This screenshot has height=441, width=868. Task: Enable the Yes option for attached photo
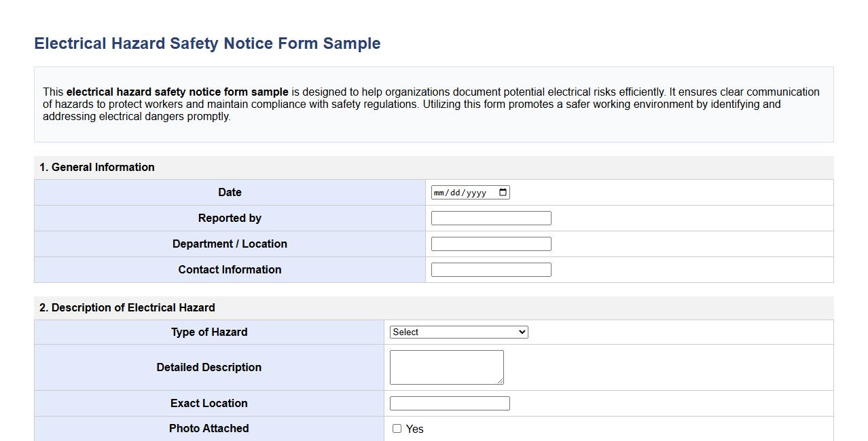(x=397, y=429)
